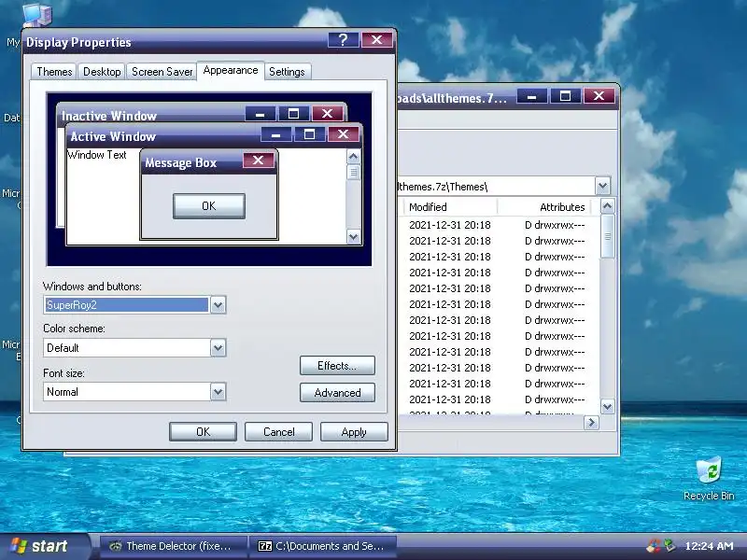The width and height of the screenshot is (747, 560).
Task: Click the Default color scheme field
Action: pyautogui.click(x=127, y=347)
